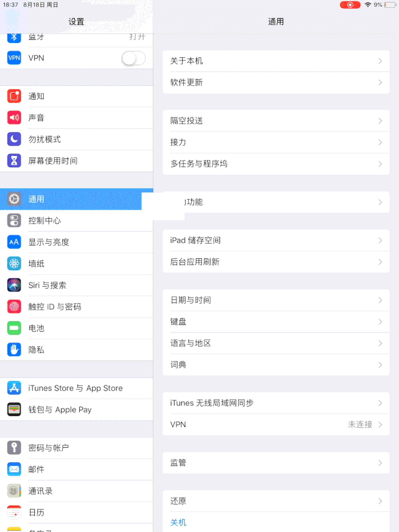
Task: Open 屏幕使用时间 hourglass icon
Action: click(x=14, y=161)
